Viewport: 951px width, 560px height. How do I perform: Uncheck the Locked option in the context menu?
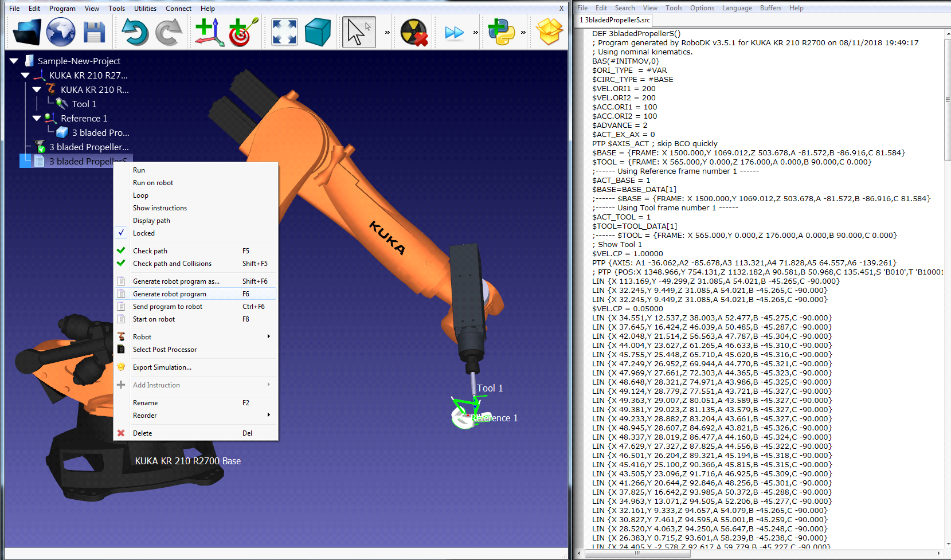pos(144,233)
